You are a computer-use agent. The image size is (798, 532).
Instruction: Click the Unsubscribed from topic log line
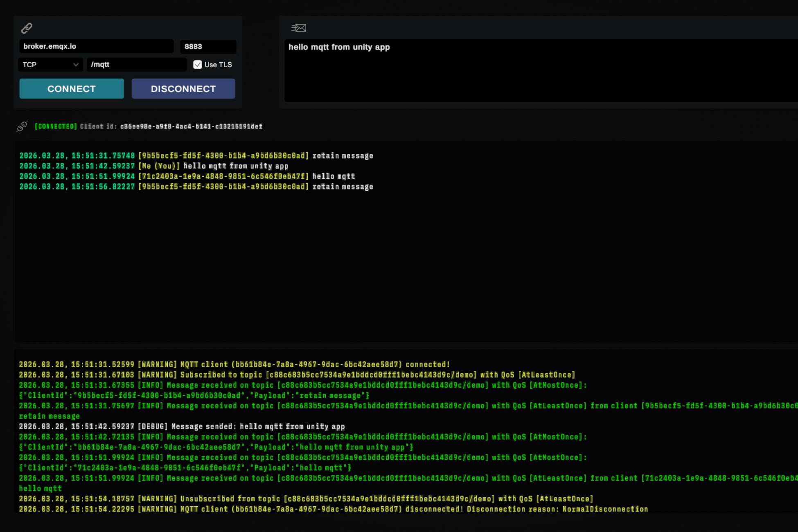[306, 499]
